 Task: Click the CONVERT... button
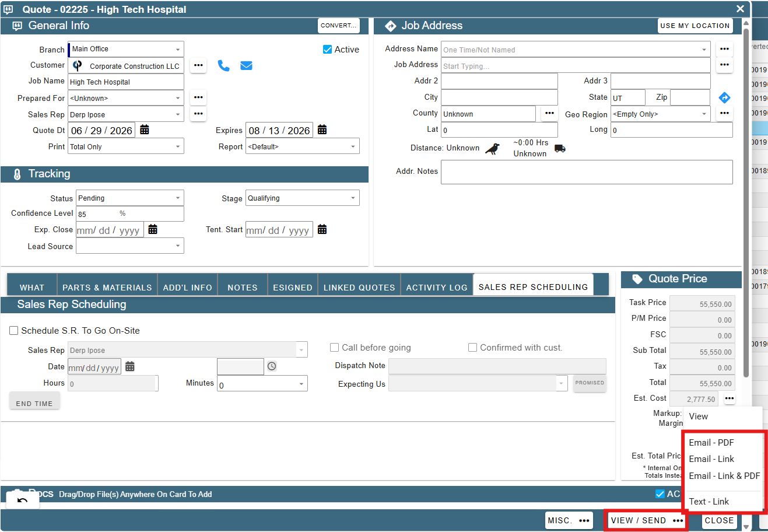pos(339,26)
